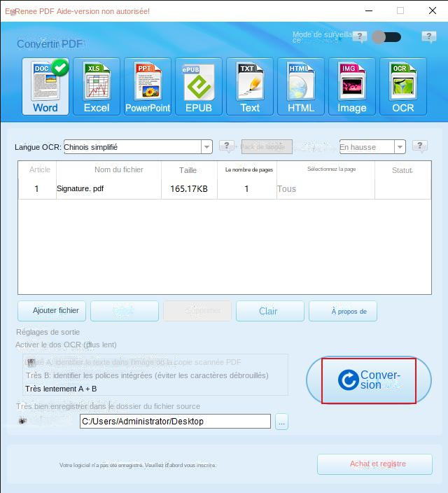This screenshot has height=493, width=448.
Task: Click the Supprimer button
Action: pyautogui.click(x=197, y=311)
